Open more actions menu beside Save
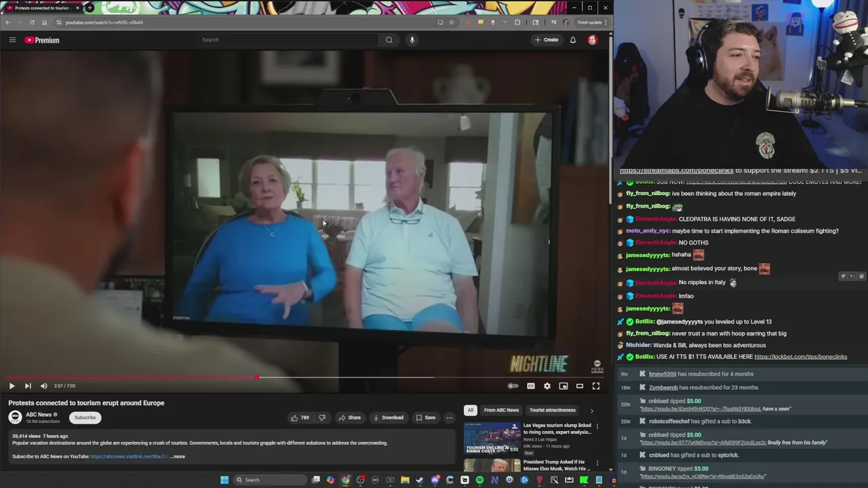 click(x=449, y=418)
